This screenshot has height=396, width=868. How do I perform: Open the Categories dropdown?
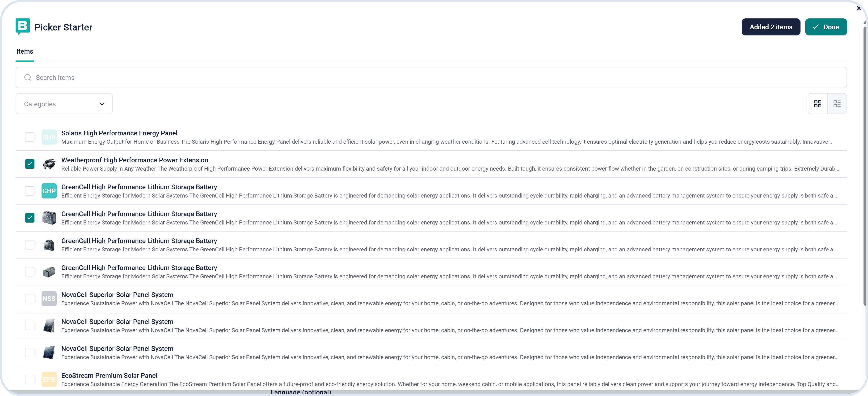click(x=64, y=104)
